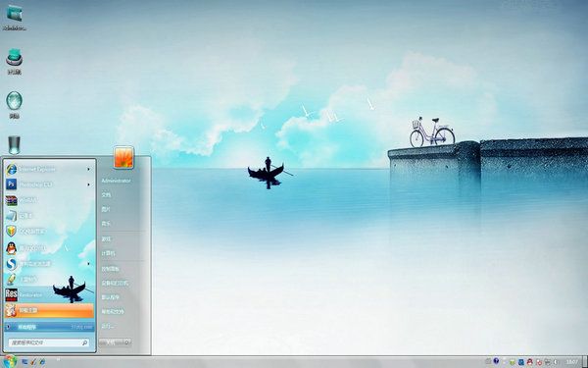Open Devices and Printers (设备和打印机)
The image size is (588, 368).
(x=115, y=283)
